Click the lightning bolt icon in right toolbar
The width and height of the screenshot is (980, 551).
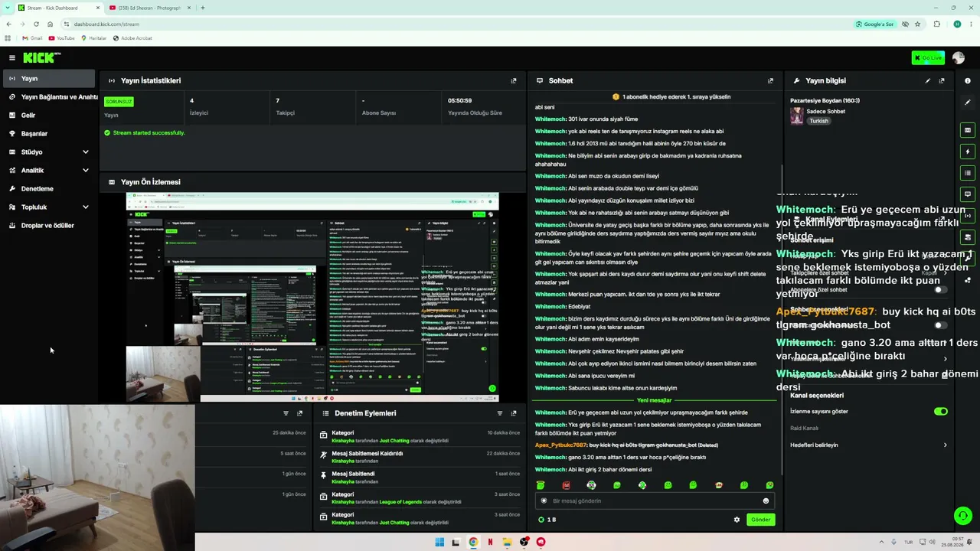point(968,152)
